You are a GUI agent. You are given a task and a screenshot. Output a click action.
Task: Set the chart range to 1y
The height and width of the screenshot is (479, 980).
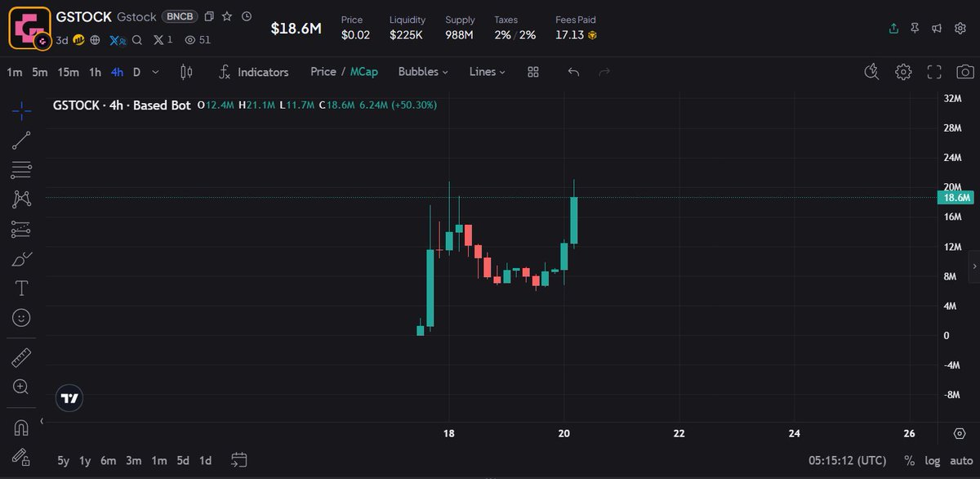pos(85,460)
